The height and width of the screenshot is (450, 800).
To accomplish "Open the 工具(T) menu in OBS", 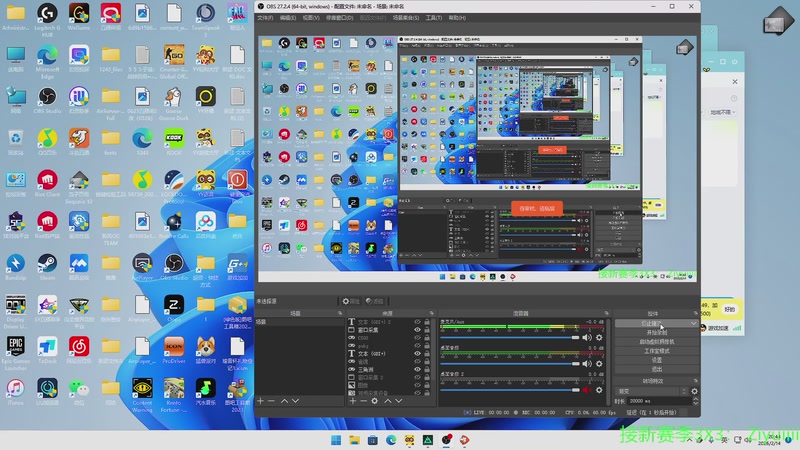I will tap(434, 18).
